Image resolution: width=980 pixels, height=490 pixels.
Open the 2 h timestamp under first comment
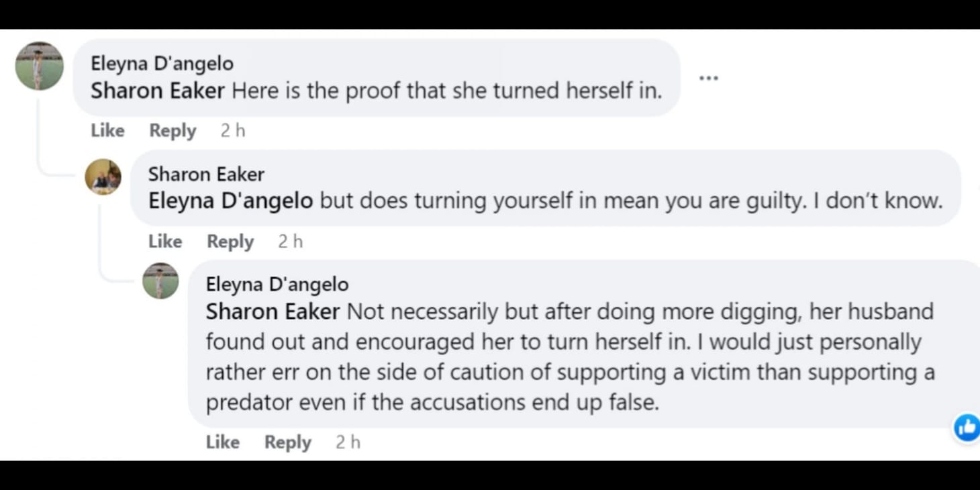pos(233,130)
